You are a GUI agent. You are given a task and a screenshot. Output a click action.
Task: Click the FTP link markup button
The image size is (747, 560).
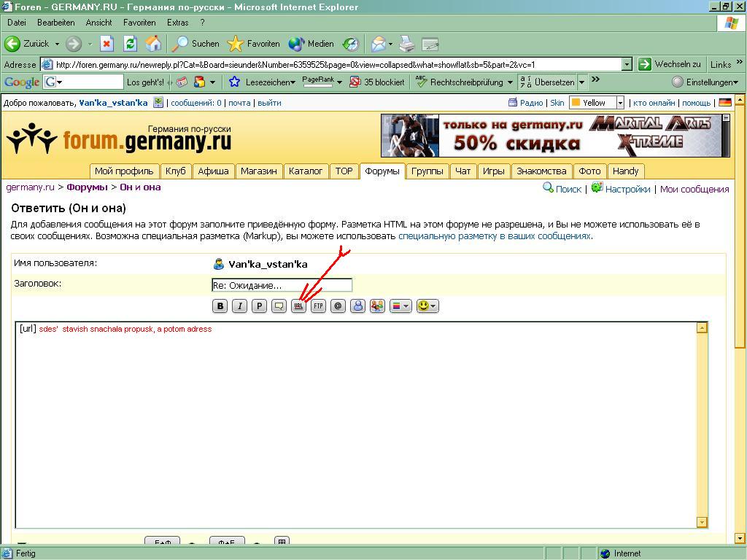point(318,306)
